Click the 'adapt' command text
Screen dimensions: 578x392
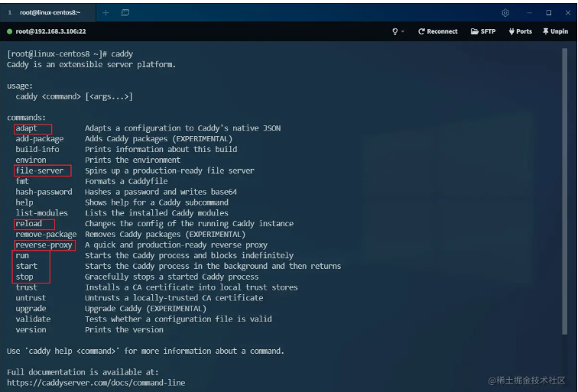point(26,128)
